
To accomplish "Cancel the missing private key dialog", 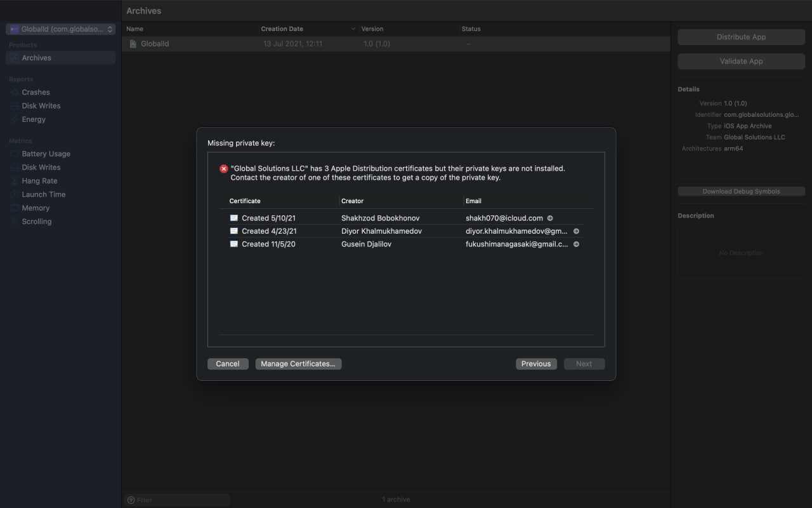I will click(x=228, y=364).
